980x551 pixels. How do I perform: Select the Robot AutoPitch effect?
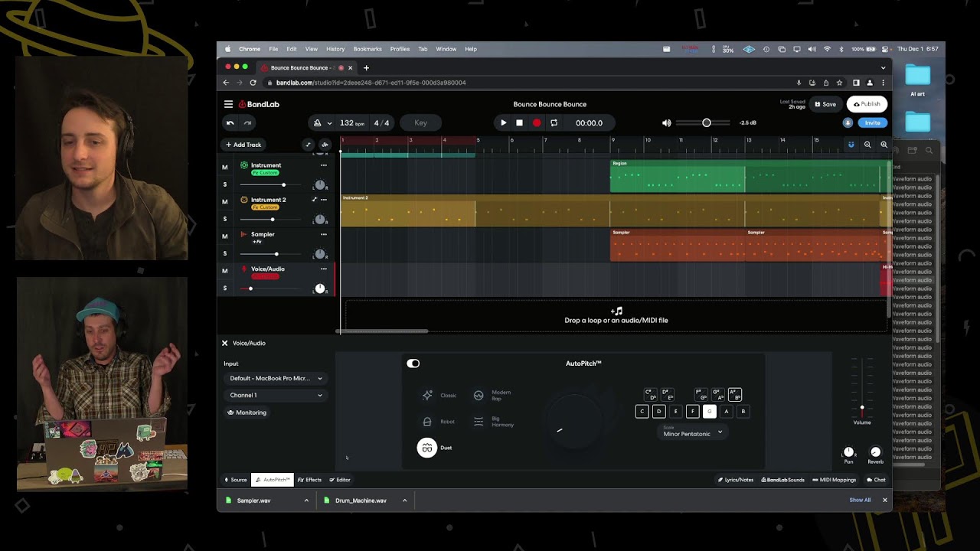[439, 422]
